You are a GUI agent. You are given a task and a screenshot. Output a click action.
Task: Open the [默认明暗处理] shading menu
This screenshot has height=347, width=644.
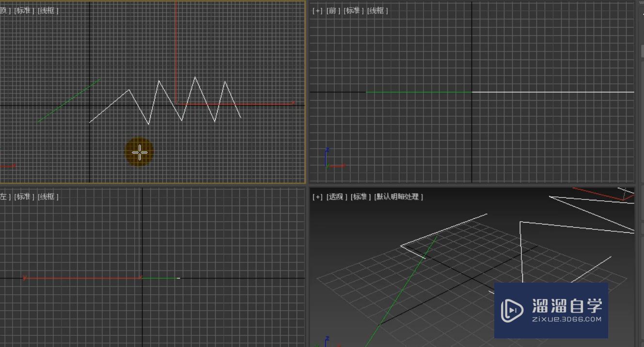tap(399, 196)
